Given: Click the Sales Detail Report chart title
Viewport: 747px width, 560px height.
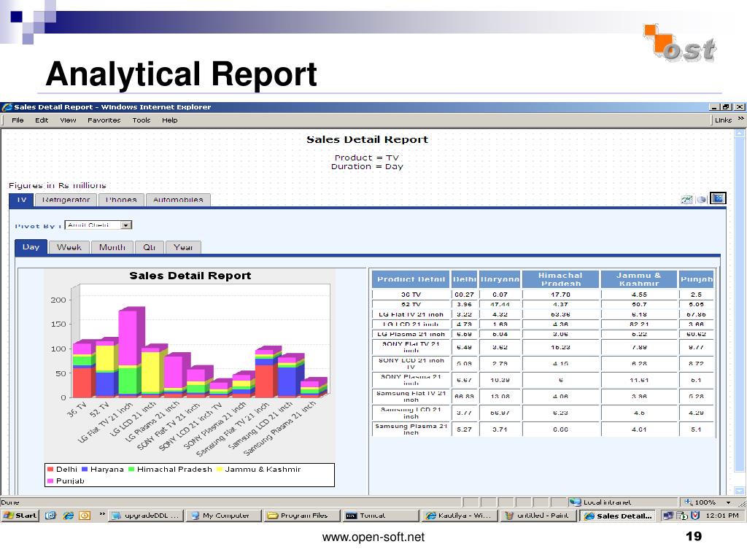Looking at the screenshot, I should (x=190, y=276).
